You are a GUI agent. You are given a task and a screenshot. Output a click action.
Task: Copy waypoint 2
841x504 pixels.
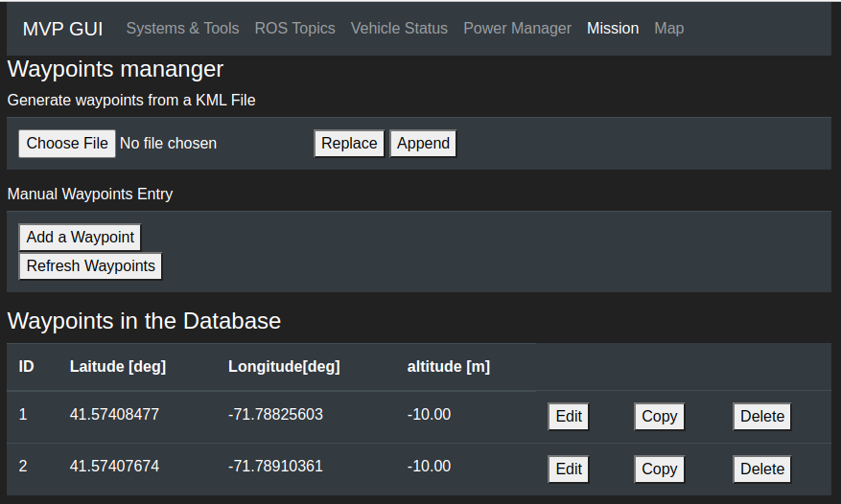(x=659, y=470)
